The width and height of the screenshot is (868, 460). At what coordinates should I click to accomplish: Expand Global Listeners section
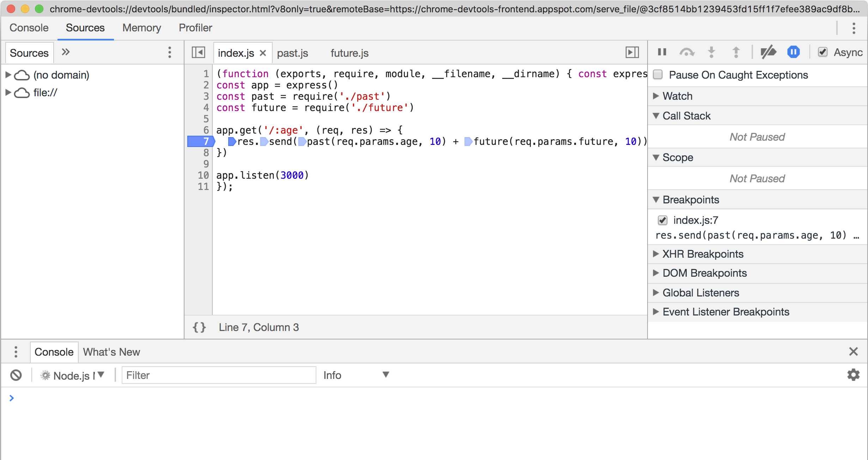click(656, 293)
